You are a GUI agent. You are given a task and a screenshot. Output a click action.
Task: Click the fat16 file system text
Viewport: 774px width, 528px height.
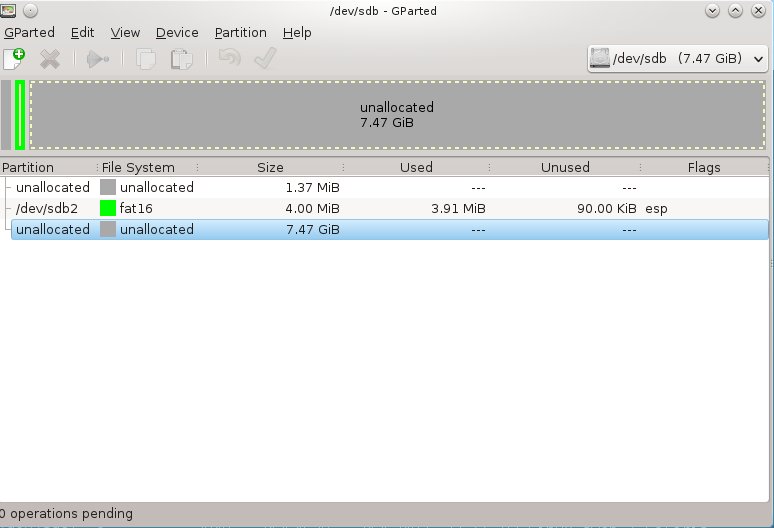point(136,209)
